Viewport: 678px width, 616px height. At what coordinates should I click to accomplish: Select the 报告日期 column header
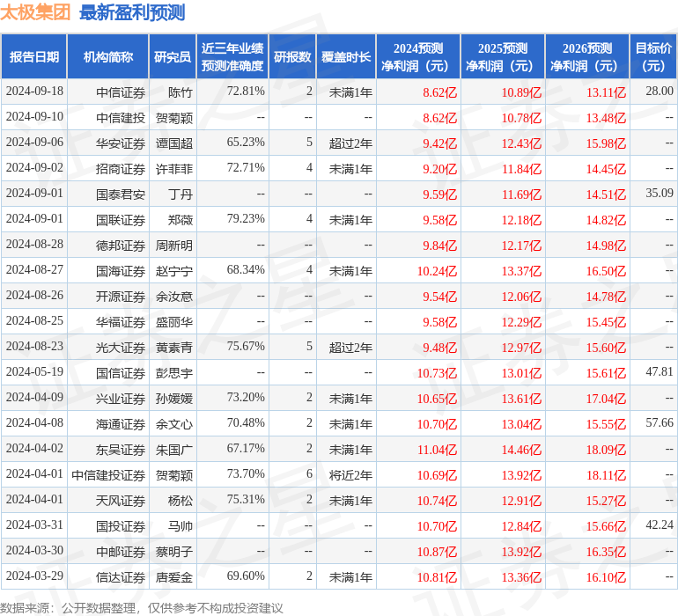34,56
